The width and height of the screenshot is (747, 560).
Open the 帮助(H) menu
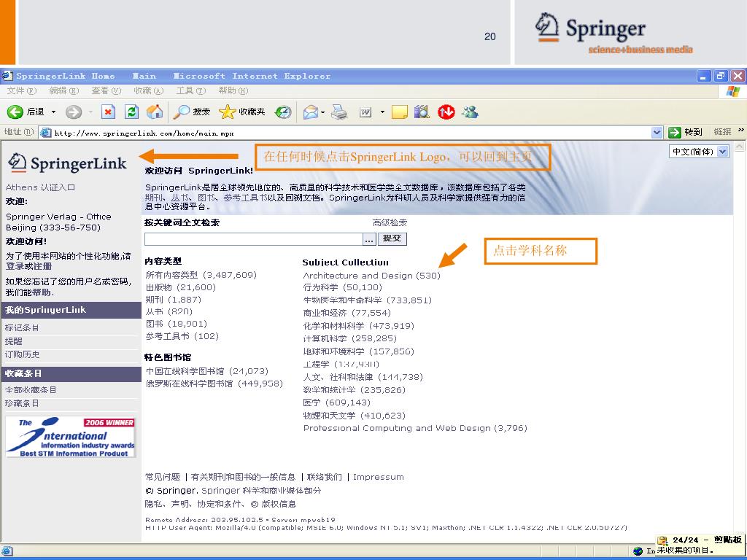233,90
